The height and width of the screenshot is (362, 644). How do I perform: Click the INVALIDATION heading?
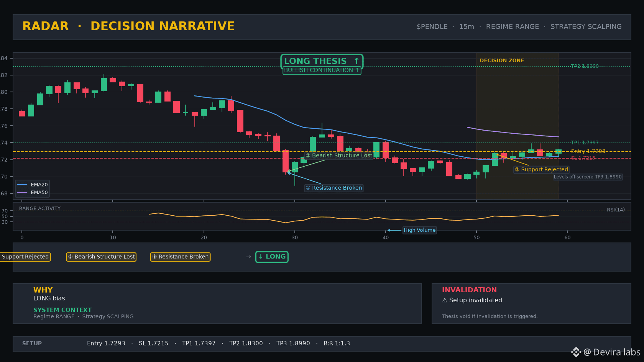[x=469, y=290]
